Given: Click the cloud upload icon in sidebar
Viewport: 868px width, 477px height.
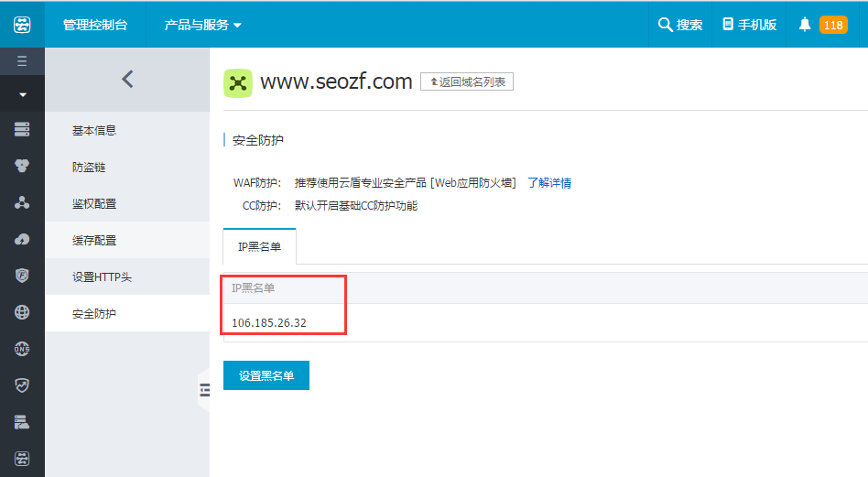Looking at the screenshot, I should tap(22, 239).
